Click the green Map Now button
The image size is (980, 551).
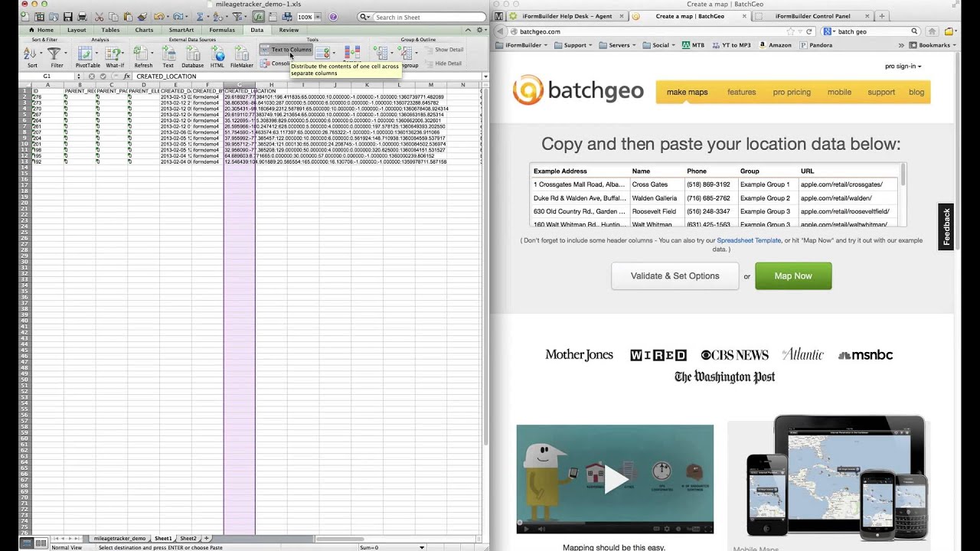(x=793, y=275)
